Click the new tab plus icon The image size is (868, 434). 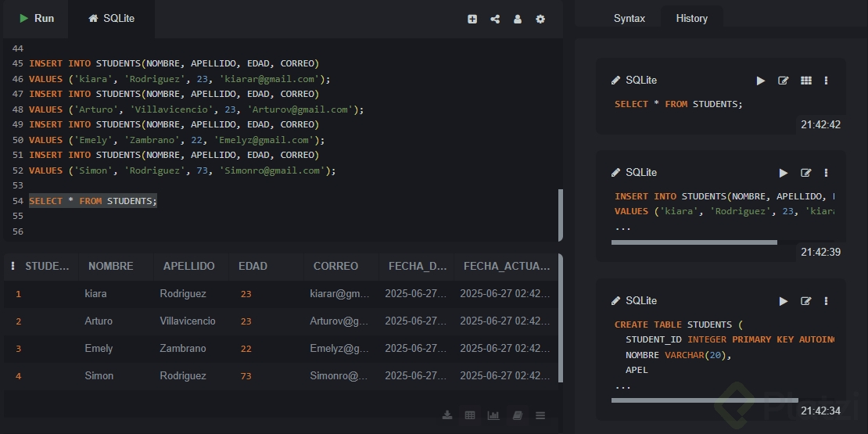(x=472, y=19)
